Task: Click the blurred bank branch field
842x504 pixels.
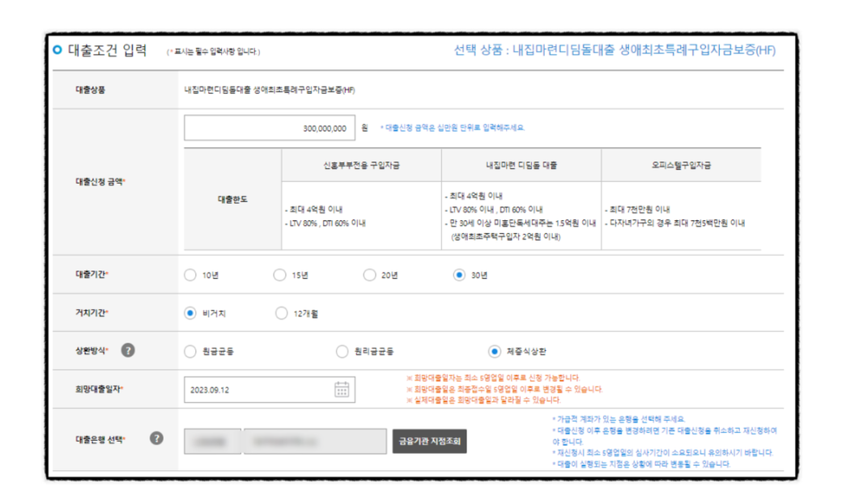Action: (314, 441)
